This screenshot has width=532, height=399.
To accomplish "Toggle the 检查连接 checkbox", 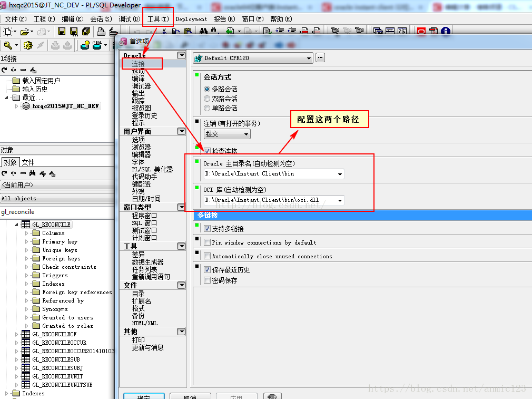I will pos(207,151).
